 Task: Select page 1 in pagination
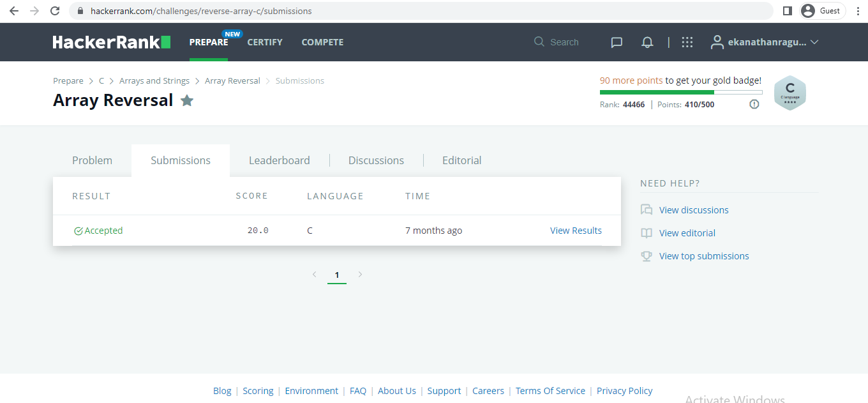[x=337, y=275]
